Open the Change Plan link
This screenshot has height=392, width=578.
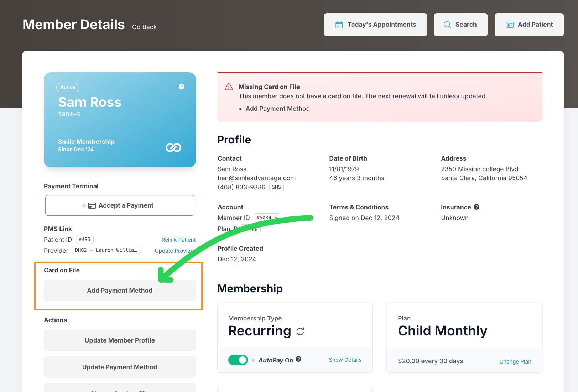coord(515,362)
